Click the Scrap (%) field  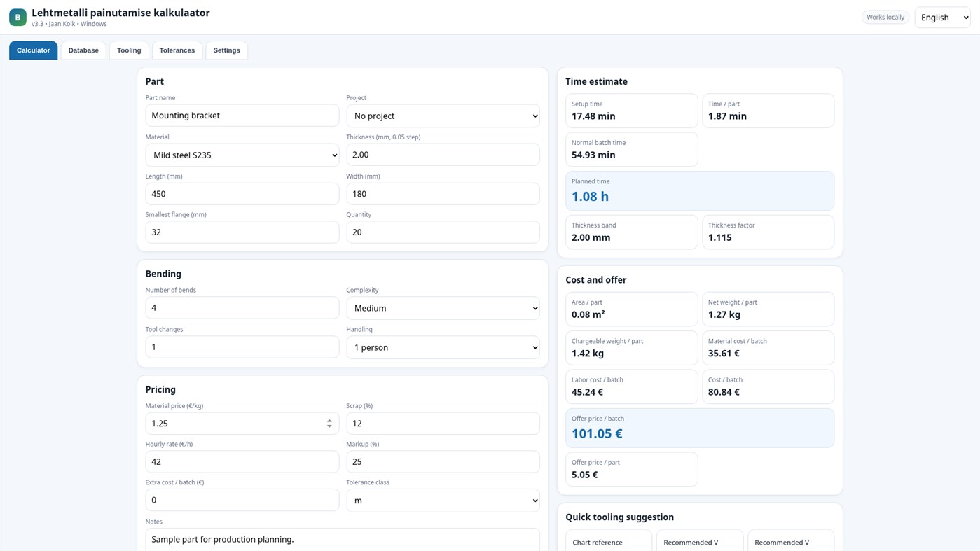[443, 424]
